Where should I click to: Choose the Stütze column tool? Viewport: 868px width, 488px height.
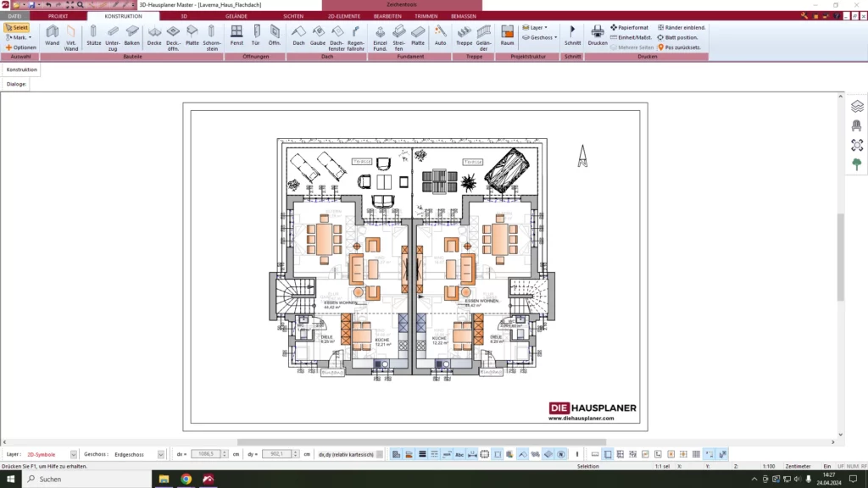[93, 36]
